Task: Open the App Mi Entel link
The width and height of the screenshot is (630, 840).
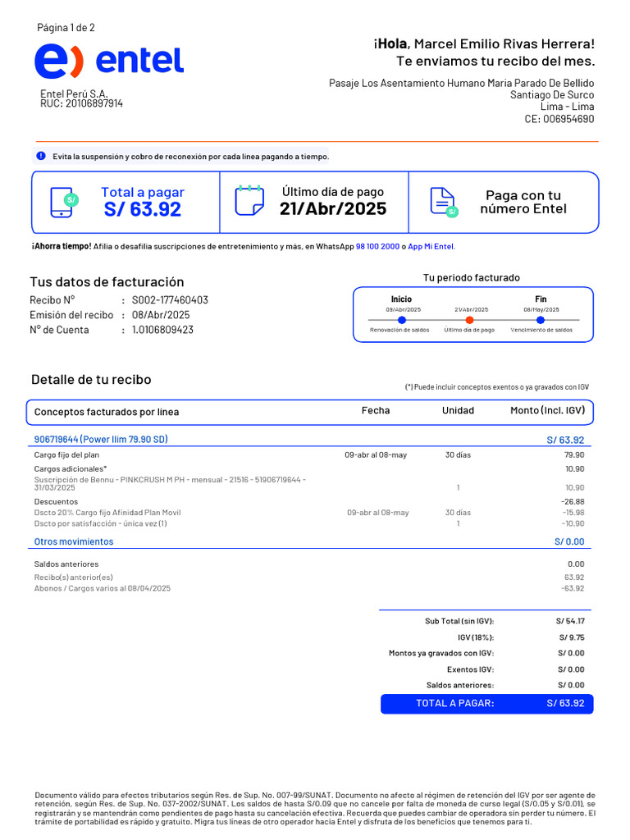Action: point(431,246)
